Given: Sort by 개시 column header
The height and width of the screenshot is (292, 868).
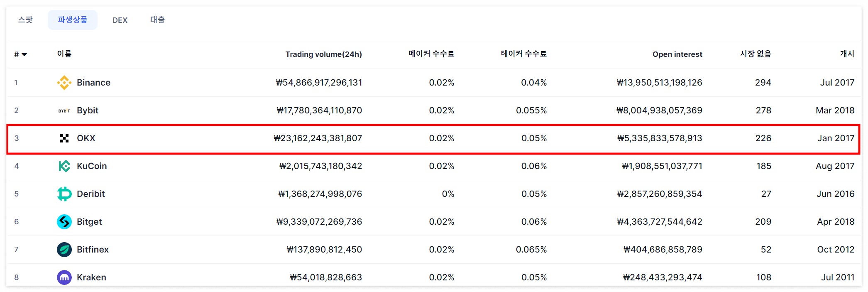Looking at the screenshot, I should [x=847, y=54].
